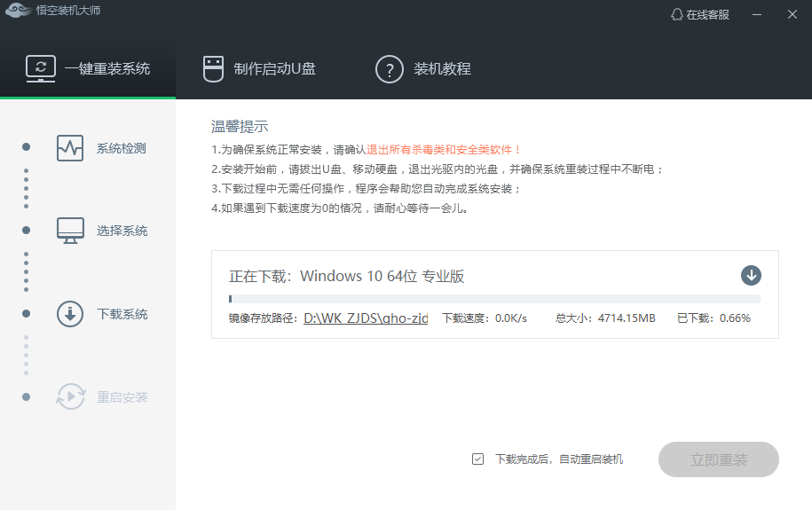This screenshot has height=510, width=812.
Task: Click the USB drive icon
Action: click(x=213, y=69)
